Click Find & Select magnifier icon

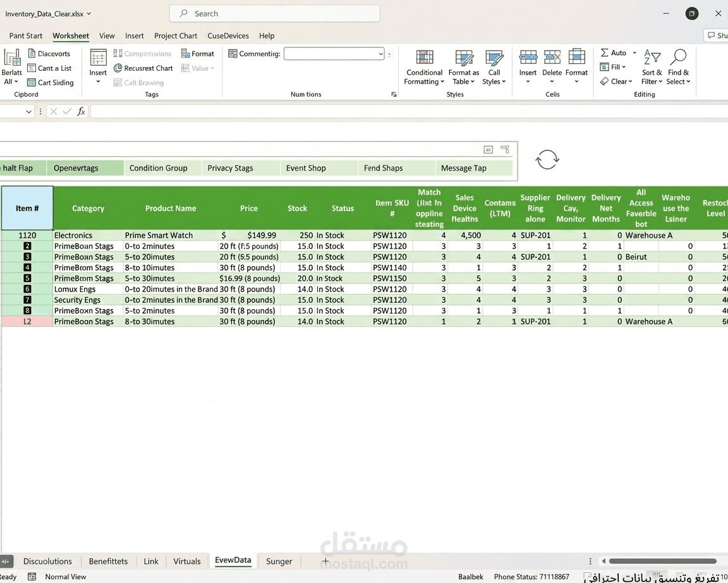678,58
